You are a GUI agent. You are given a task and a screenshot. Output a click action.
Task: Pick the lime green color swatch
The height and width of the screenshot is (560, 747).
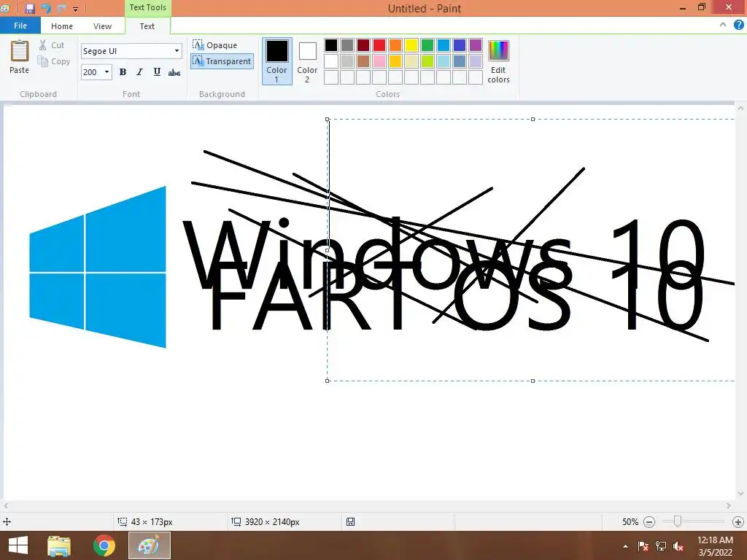click(x=427, y=61)
